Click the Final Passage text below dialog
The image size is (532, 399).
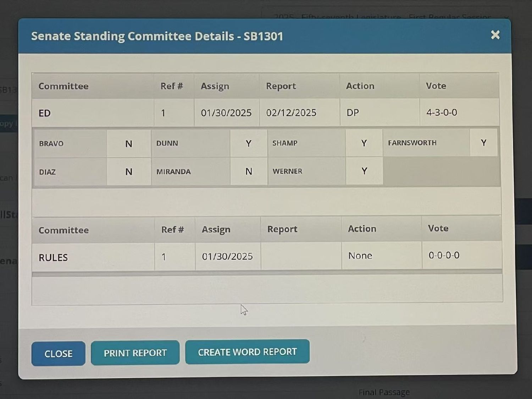pyautogui.click(x=384, y=392)
